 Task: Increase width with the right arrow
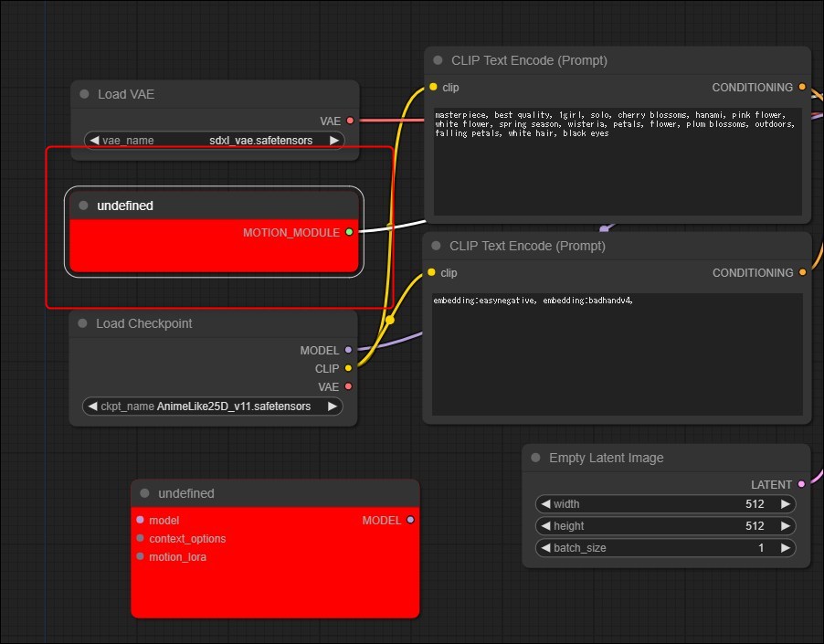coord(785,503)
